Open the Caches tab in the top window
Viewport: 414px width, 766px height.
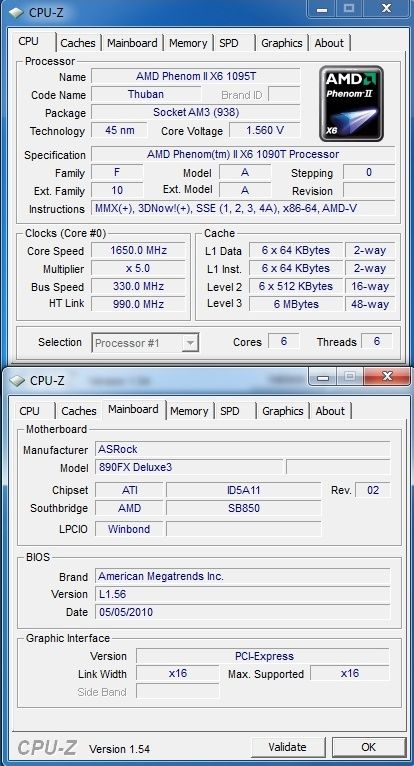click(x=78, y=43)
